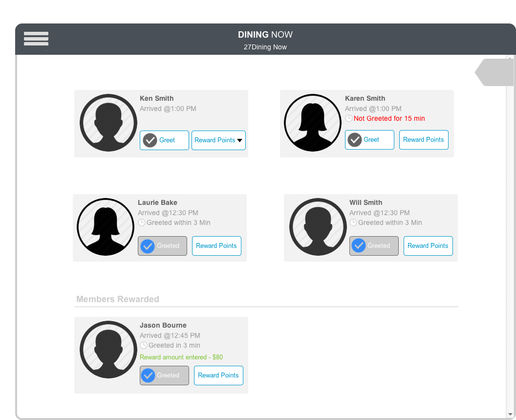Click the scrollbar down arrow
This screenshot has width=516, height=420.
tap(510, 414)
